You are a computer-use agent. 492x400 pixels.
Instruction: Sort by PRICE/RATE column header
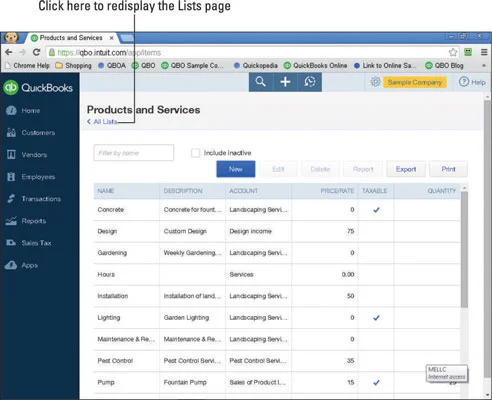[337, 191]
